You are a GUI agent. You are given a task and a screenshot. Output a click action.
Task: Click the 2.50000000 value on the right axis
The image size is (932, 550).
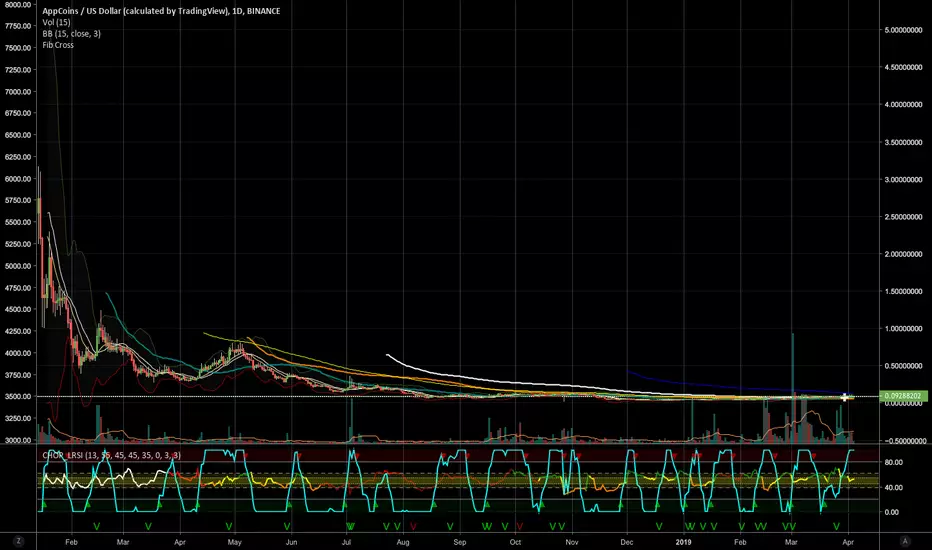pyautogui.click(x=903, y=217)
